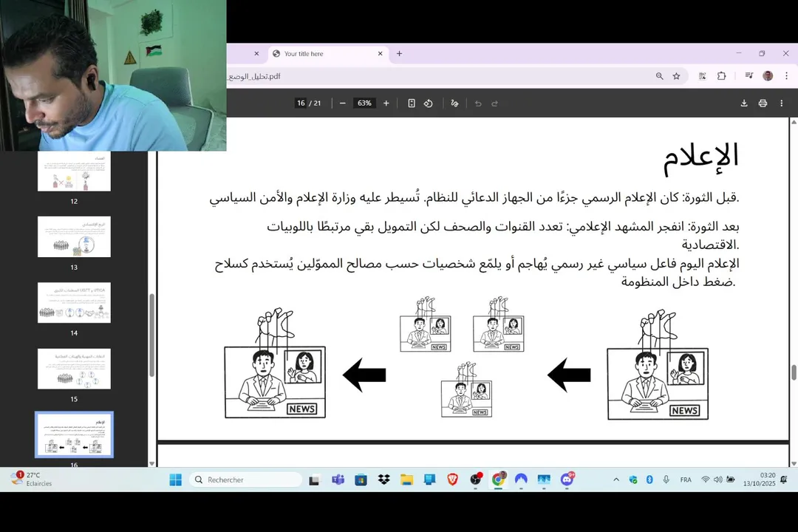The height and width of the screenshot is (532, 798).
Task: Close the 'Your title here' tab
Action: (381, 53)
